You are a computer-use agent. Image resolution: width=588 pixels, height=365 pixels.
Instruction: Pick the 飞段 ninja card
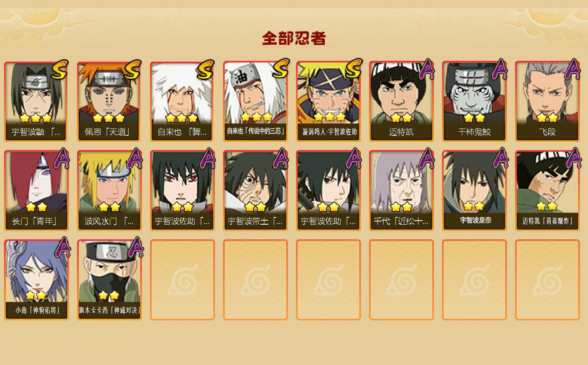tap(547, 101)
